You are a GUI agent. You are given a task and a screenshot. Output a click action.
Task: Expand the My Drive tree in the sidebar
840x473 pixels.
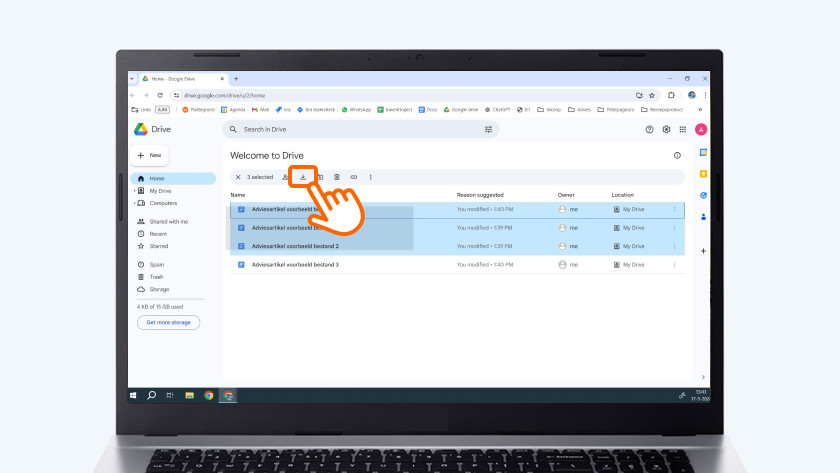coord(134,191)
